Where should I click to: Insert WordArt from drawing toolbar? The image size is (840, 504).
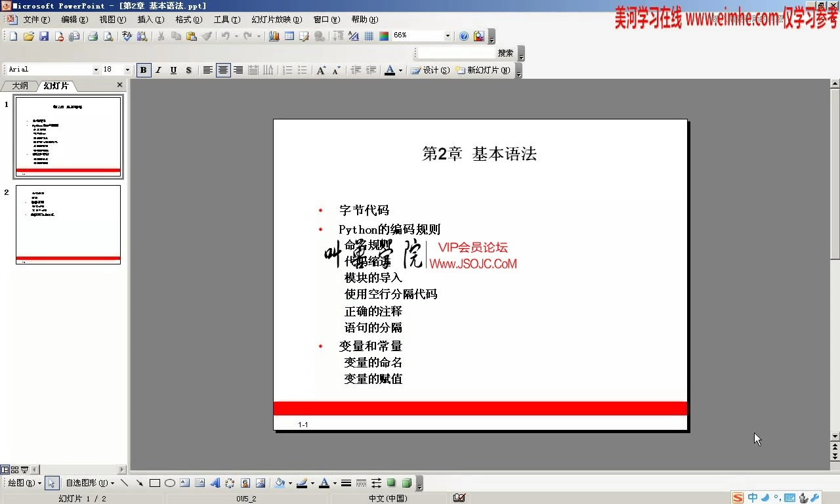point(215,482)
